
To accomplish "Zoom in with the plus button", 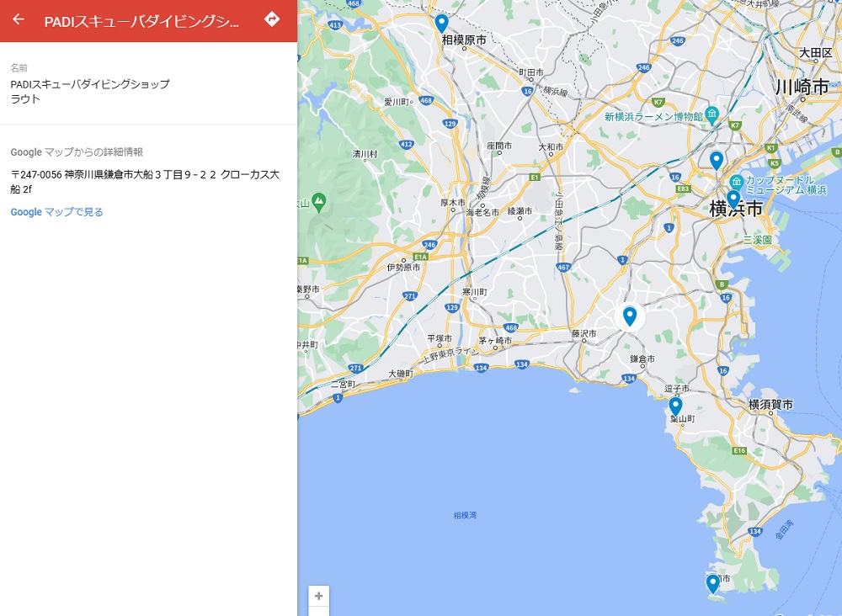I will pyautogui.click(x=318, y=596).
